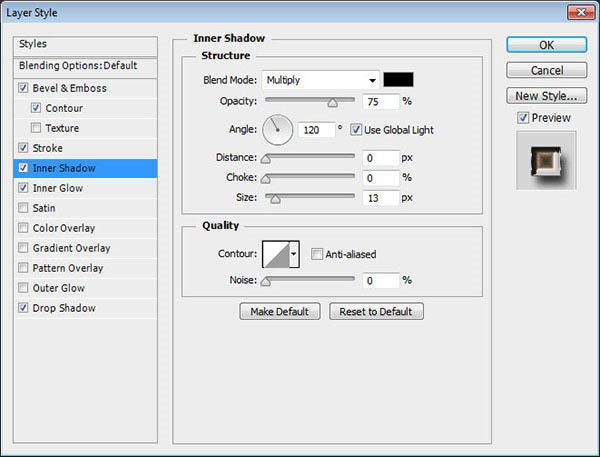
Task: Click Reset to Default button
Action: (376, 312)
